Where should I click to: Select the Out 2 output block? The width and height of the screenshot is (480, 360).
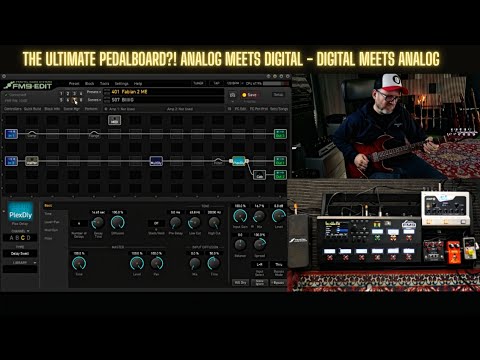click(x=280, y=175)
